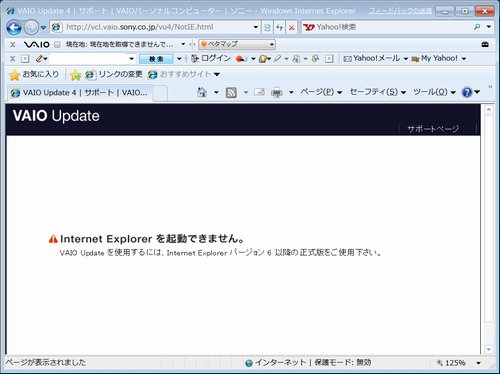Click the pencil icon on Yahoo toolbar

tap(39, 59)
